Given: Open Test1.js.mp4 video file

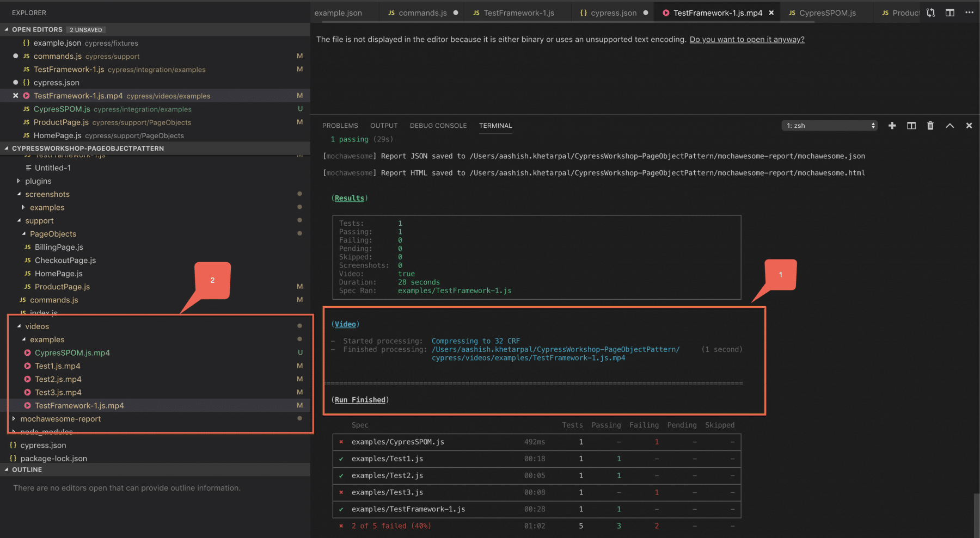Looking at the screenshot, I should [x=58, y=366].
